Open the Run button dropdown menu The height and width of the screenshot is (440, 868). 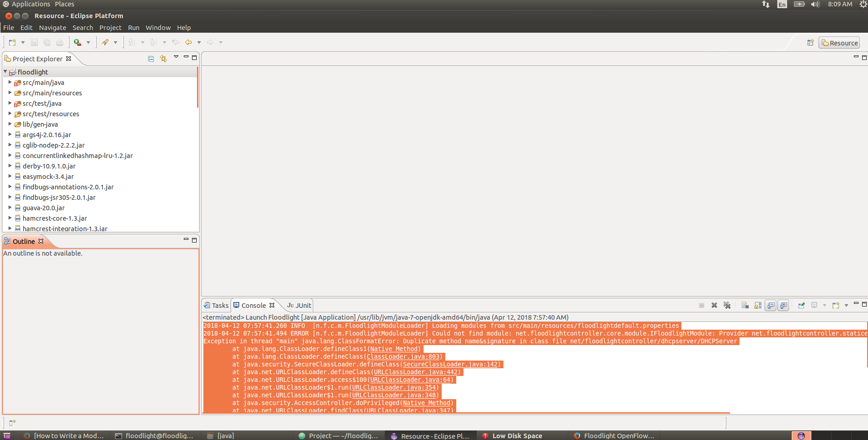pyautogui.click(x=88, y=42)
